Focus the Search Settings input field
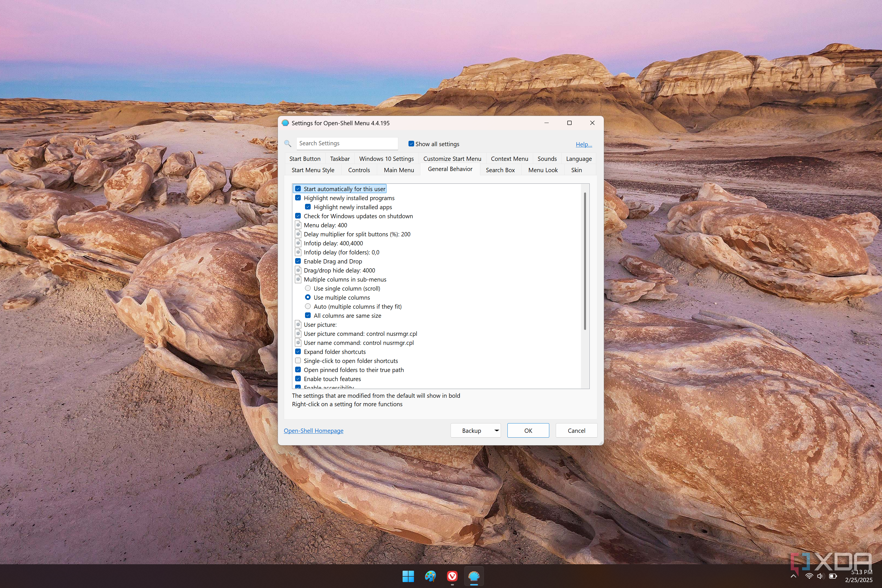Viewport: 882px width, 588px height. (347, 143)
